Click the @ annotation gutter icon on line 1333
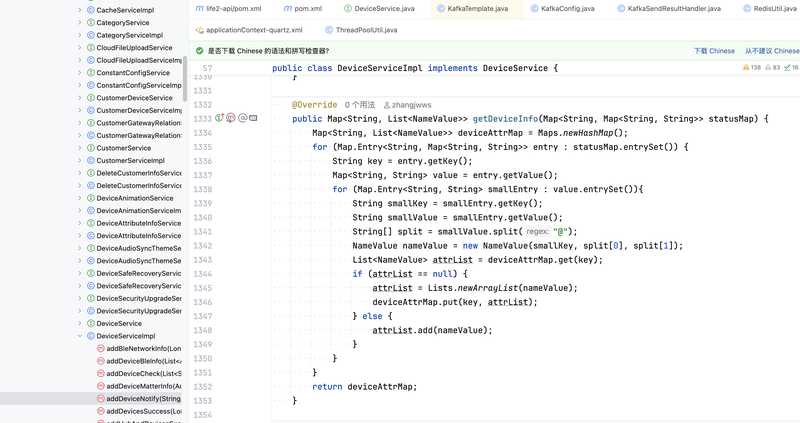This screenshot has width=800, height=423. pos(242,118)
